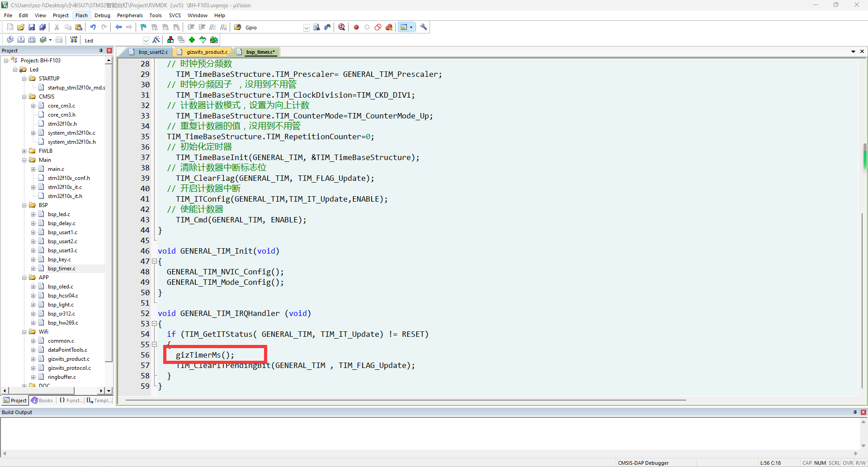Click the Save file toolbar icon
This screenshot has width=868, height=467.
click(x=32, y=28)
